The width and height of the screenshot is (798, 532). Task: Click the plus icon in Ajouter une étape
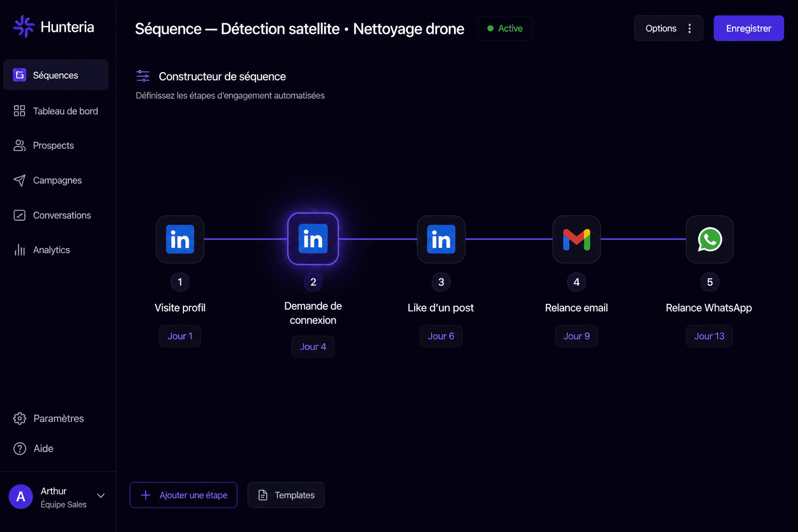pos(146,495)
